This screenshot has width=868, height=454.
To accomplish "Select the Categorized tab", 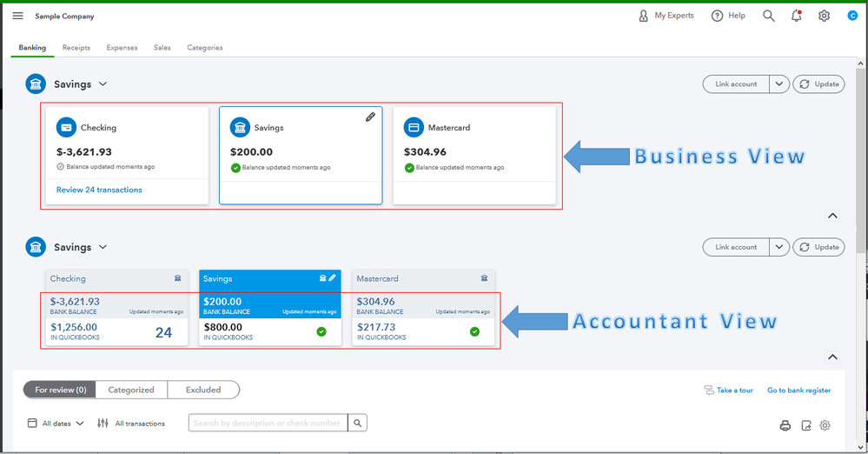I will point(131,390).
